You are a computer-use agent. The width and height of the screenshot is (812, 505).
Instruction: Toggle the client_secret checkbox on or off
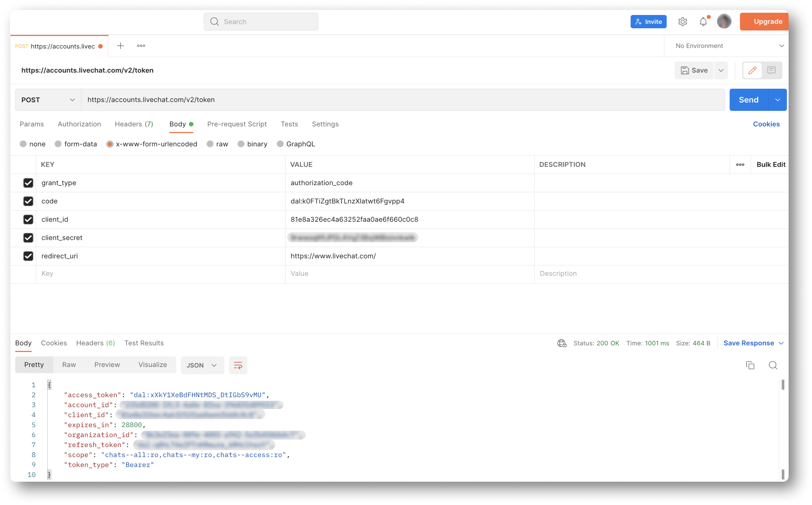(27, 237)
